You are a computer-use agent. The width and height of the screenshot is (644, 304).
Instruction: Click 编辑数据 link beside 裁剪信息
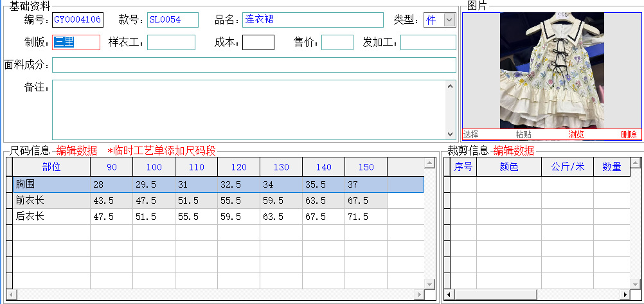pos(514,151)
